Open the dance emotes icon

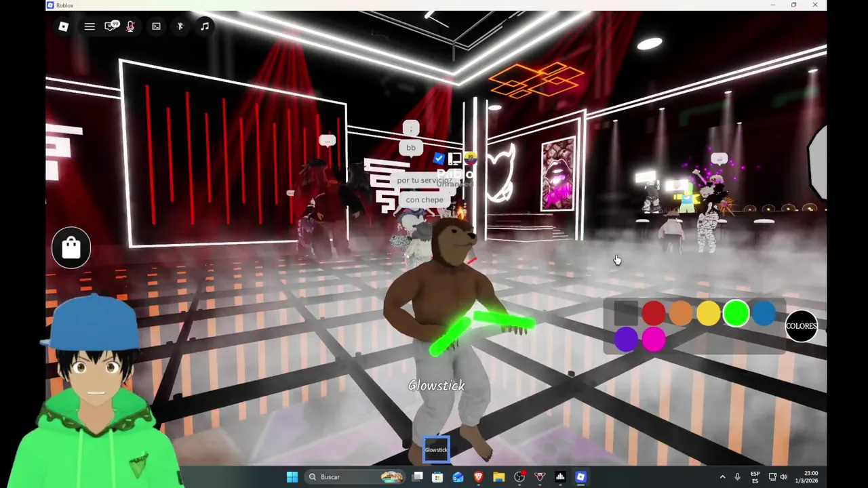click(x=180, y=26)
